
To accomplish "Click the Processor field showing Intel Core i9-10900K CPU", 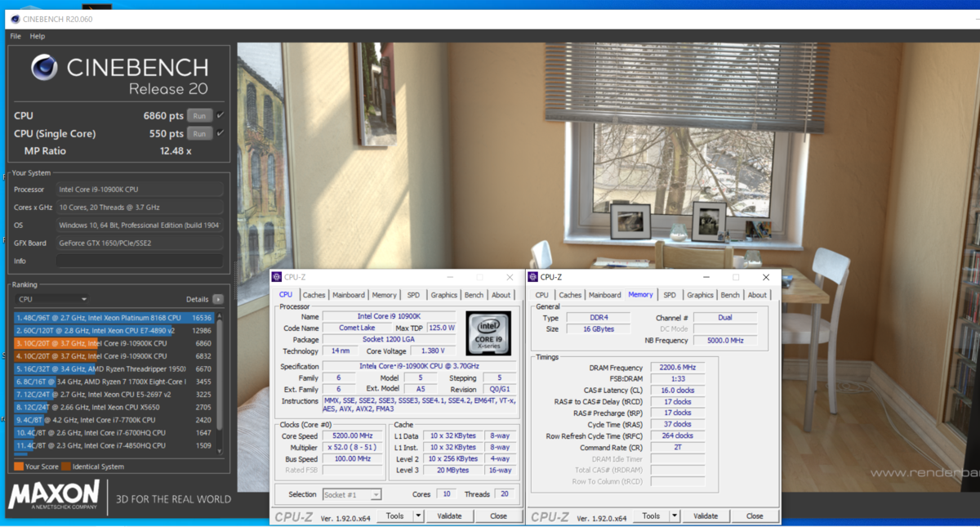I will point(140,190).
